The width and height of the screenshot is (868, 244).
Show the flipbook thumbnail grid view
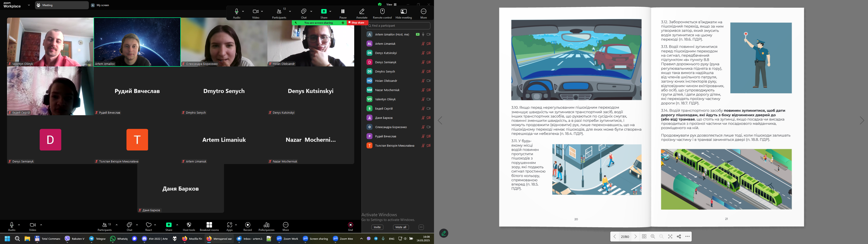[644, 237]
